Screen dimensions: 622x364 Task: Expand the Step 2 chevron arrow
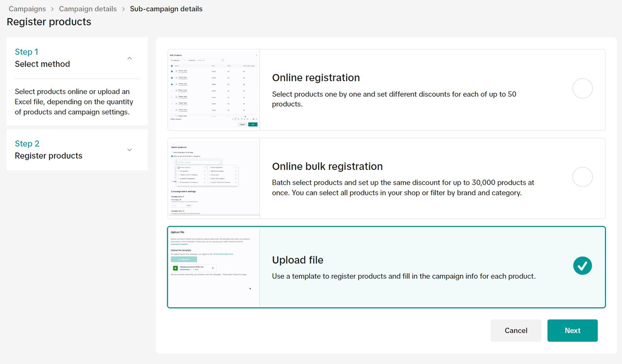pos(129,150)
